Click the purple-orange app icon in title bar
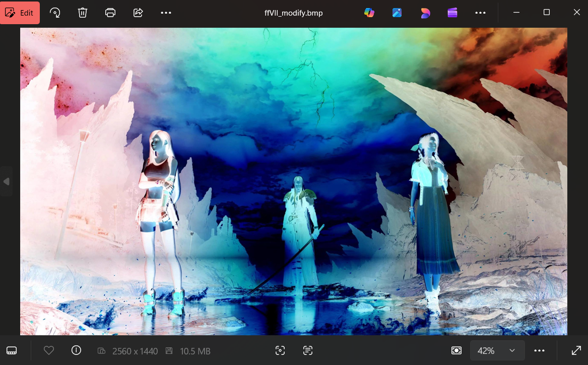 click(x=425, y=13)
